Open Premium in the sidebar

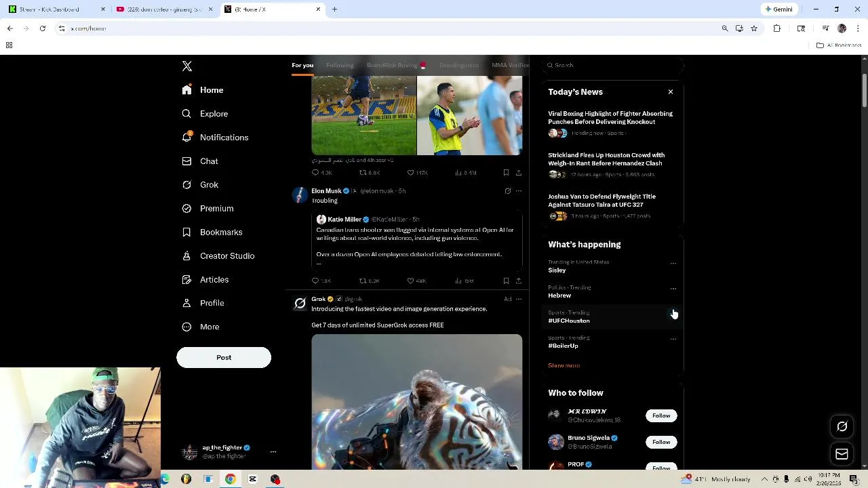(x=208, y=209)
